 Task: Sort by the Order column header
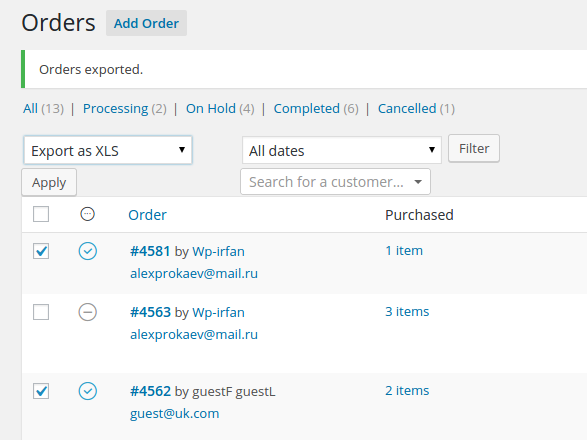tap(147, 215)
